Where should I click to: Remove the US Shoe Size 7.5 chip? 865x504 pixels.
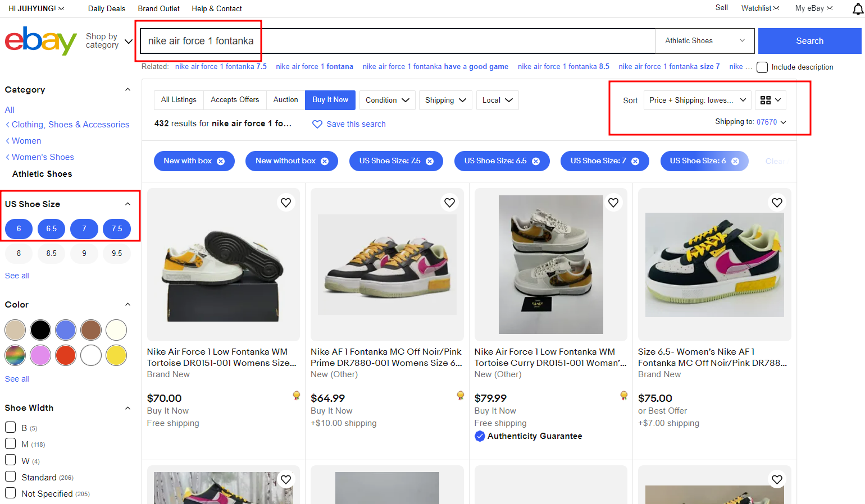430,161
